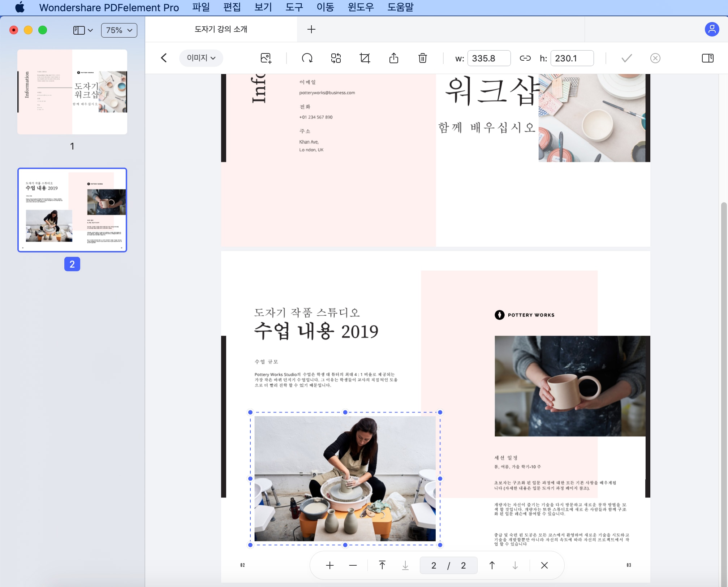Rotate the selected image
Image resolution: width=728 pixels, height=587 pixels.
pyautogui.click(x=307, y=58)
